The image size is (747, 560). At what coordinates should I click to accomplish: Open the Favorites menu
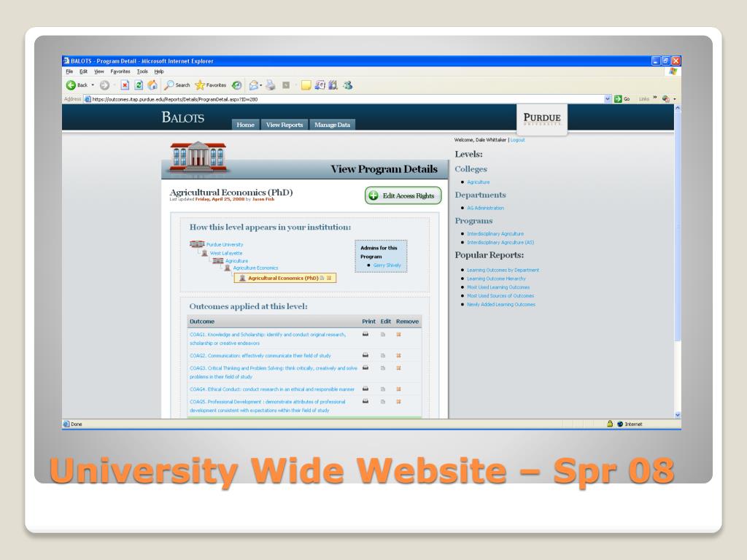click(x=120, y=71)
